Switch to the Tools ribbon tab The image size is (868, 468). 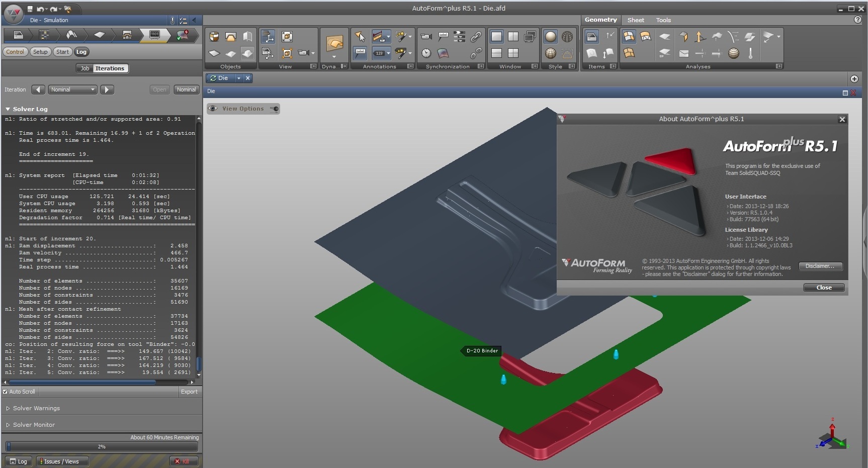pos(663,20)
